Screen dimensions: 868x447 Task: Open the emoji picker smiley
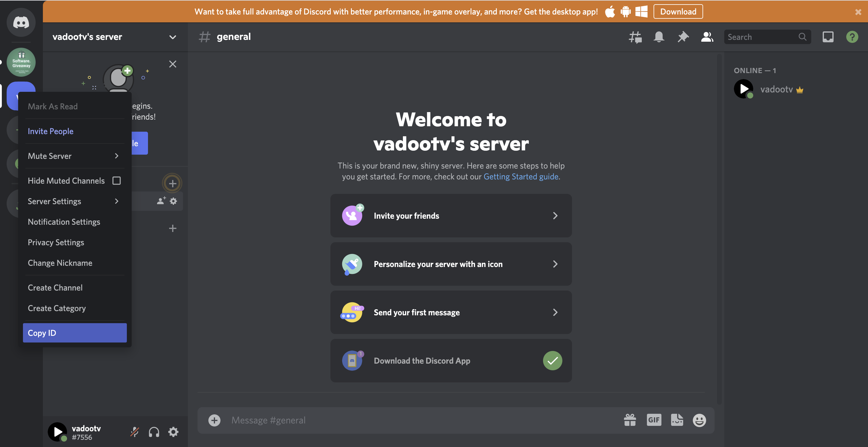tap(699, 420)
